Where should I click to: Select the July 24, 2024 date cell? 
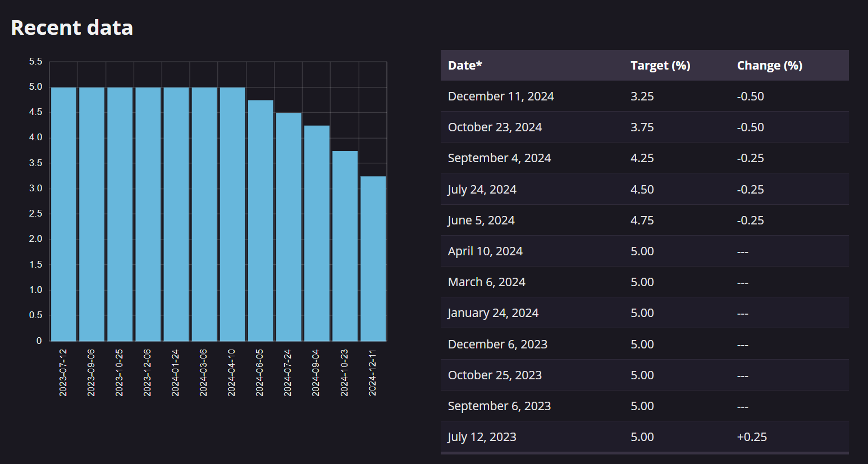(x=482, y=190)
